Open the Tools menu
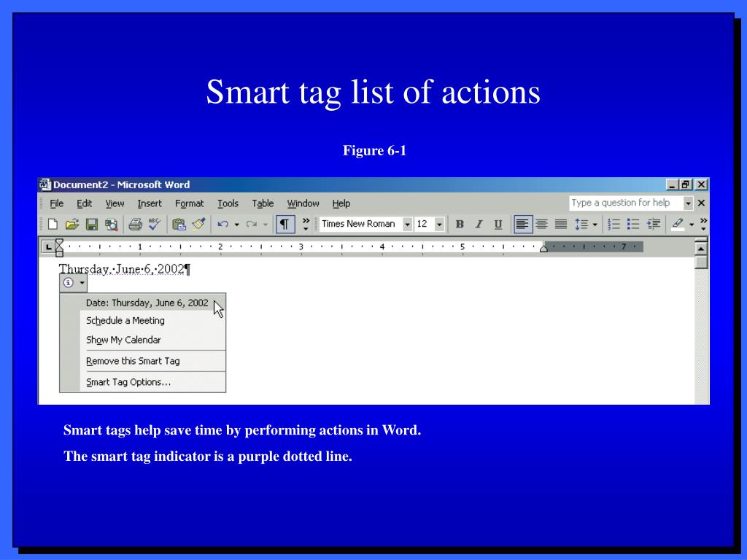747x560 pixels. [x=228, y=203]
